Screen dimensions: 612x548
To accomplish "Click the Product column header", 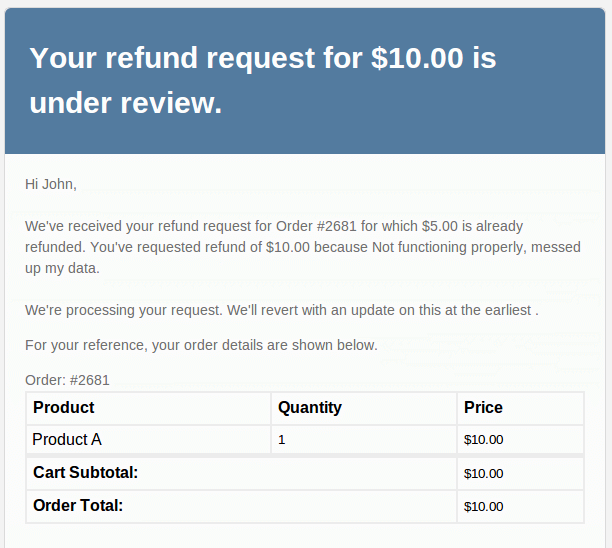I will click(x=64, y=407).
